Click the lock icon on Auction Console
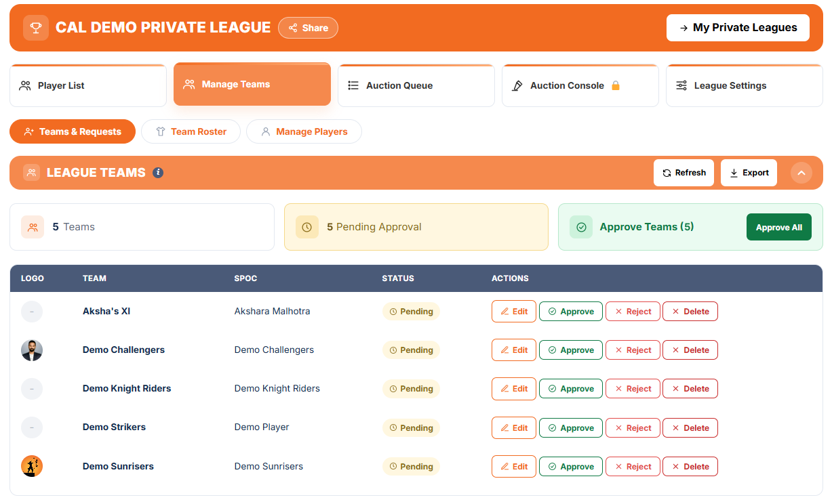Screen dimensions: 832x504 (x=616, y=85)
